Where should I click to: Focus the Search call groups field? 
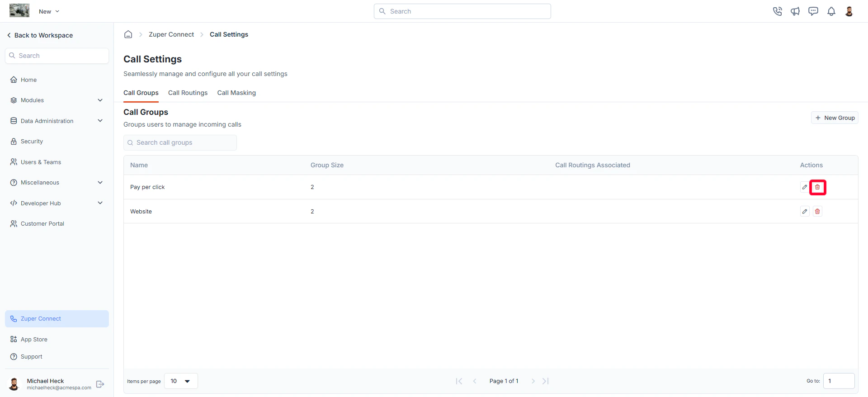[180, 142]
